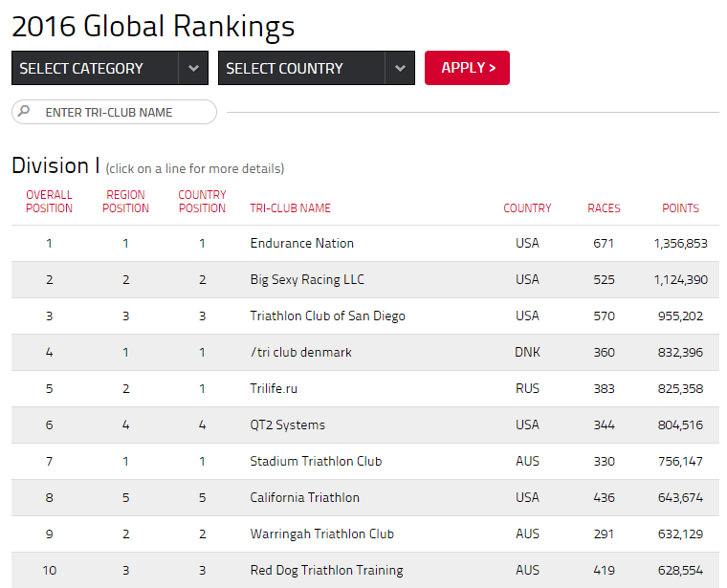Sort by Region Position column header
Image resolution: width=727 pixels, height=588 pixels.
(x=125, y=202)
